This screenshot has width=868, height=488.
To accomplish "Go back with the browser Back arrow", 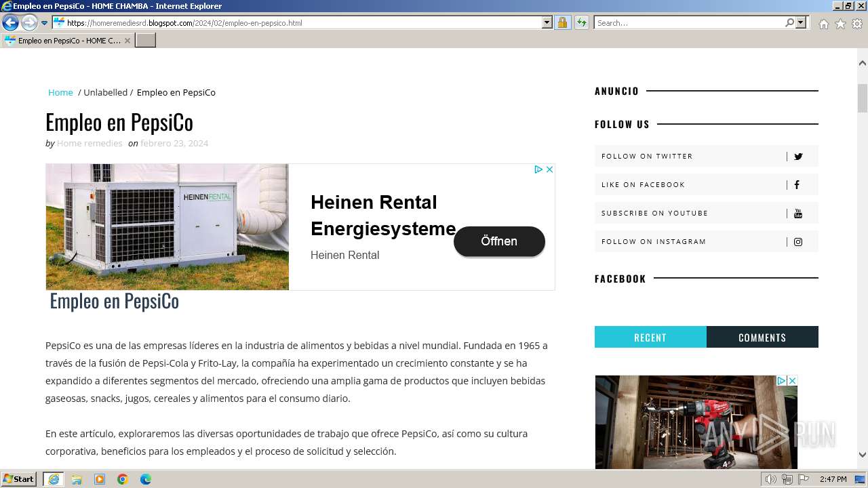I will click(x=10, y=22).
